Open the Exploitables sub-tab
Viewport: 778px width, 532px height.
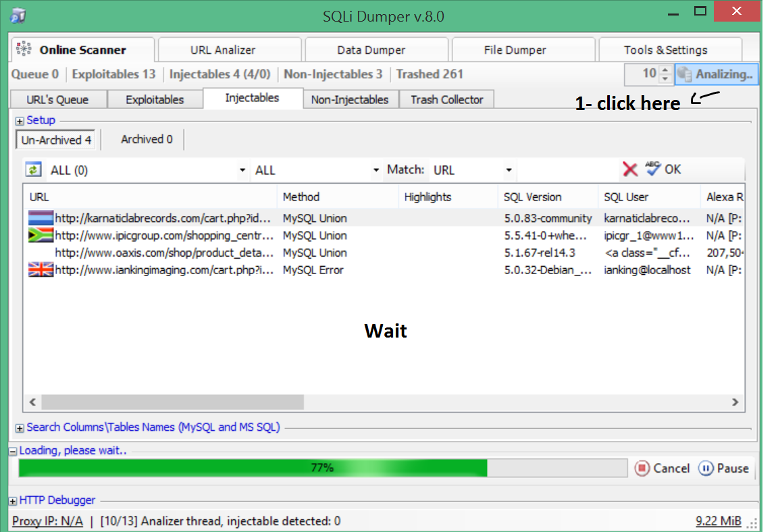tap(155, 100)
